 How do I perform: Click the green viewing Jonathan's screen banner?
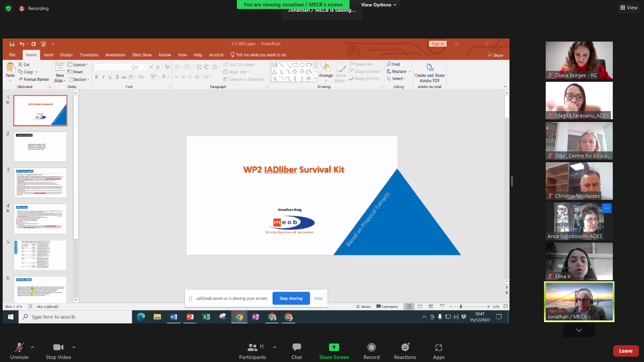point(293,4)
